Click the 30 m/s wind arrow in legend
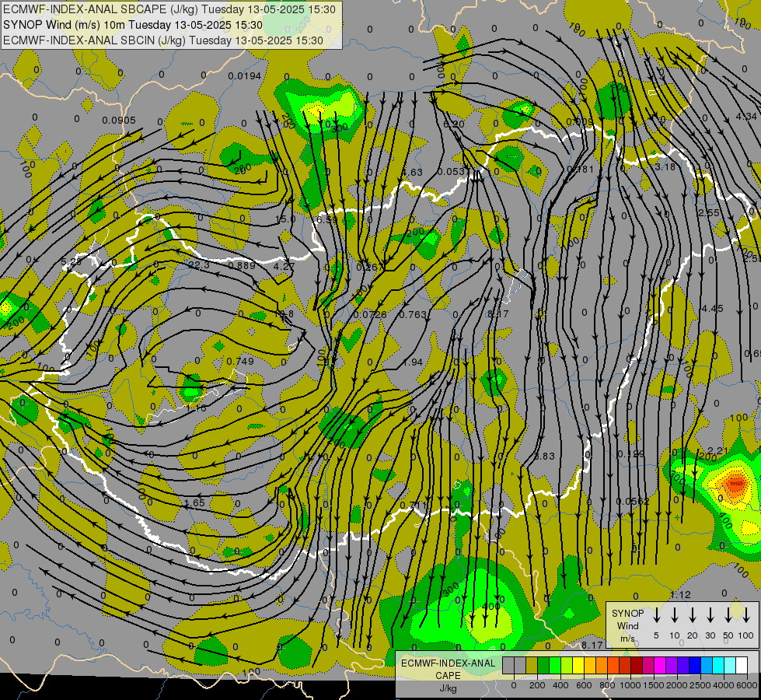 click(710, 615)
